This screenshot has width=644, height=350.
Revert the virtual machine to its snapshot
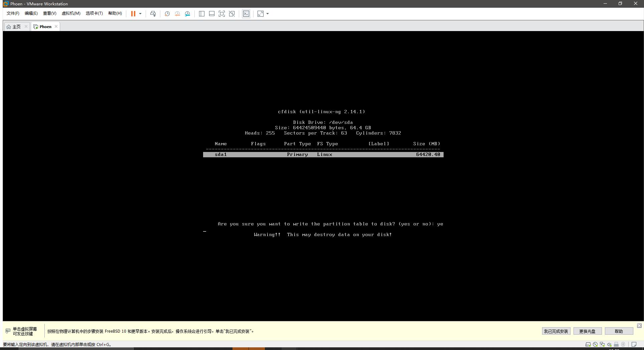pos(177,14)
